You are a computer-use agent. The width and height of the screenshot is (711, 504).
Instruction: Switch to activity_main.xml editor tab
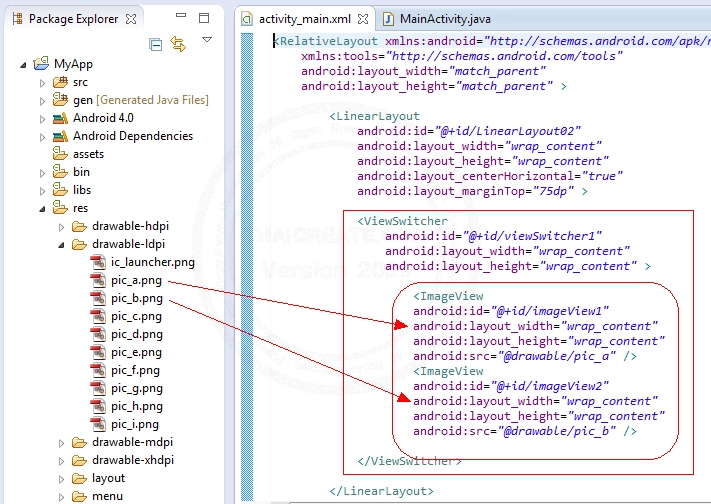[304, 19]
